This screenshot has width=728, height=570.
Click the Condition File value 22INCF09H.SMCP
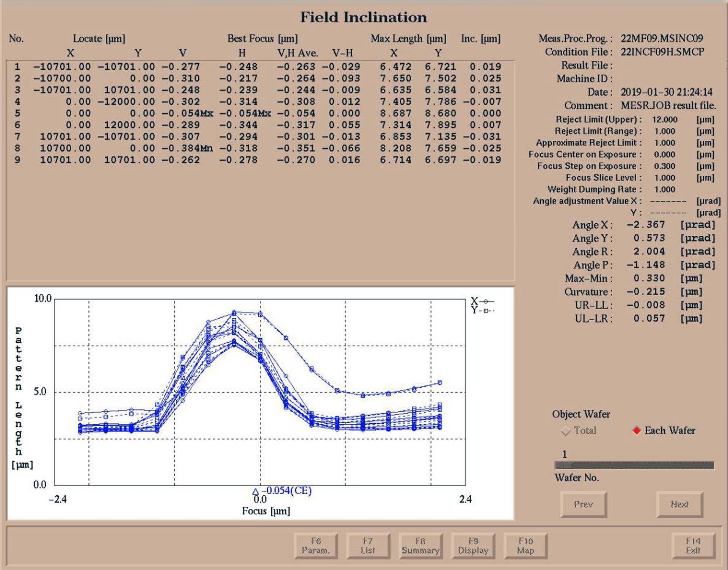662,52
